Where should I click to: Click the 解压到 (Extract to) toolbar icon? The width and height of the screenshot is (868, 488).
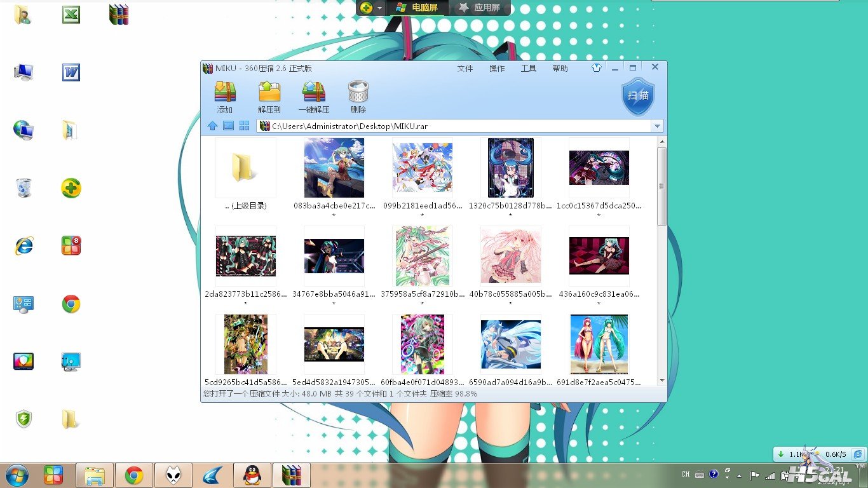(x=269, y=92)
